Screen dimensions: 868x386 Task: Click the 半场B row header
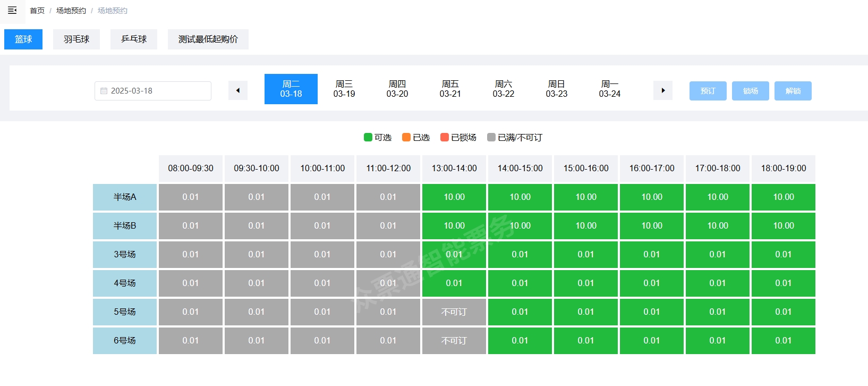tap(125, 226)
